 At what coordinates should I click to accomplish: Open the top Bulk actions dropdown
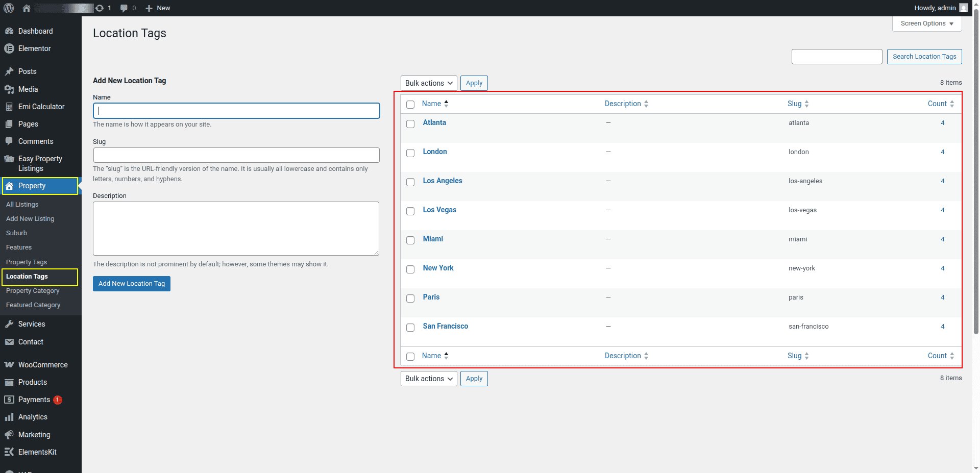tap(429, 83)
